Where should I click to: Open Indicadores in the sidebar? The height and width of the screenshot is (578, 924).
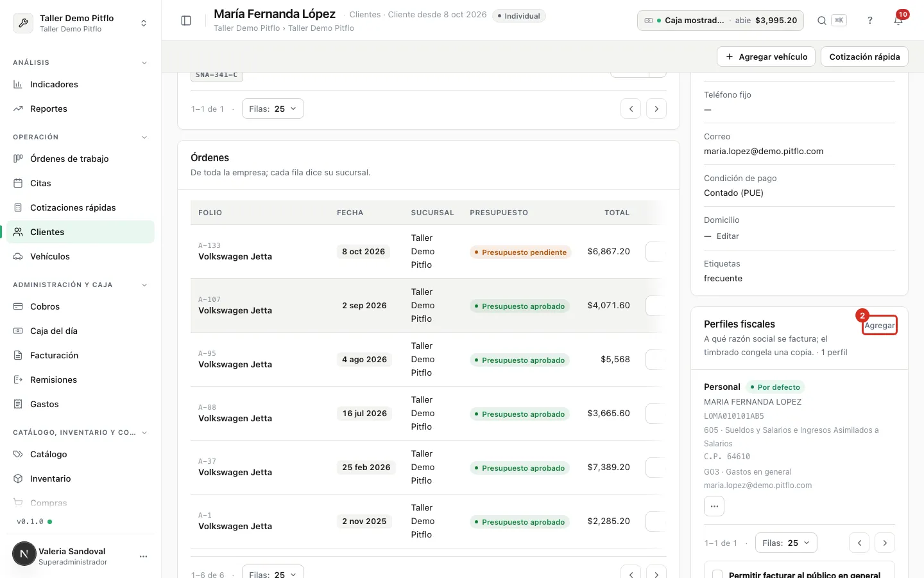pos(81,84)
